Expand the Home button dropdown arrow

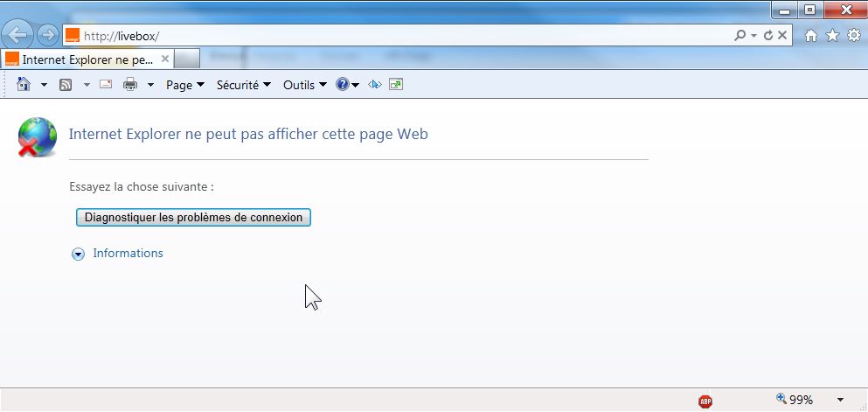click(x=45, y=85)
